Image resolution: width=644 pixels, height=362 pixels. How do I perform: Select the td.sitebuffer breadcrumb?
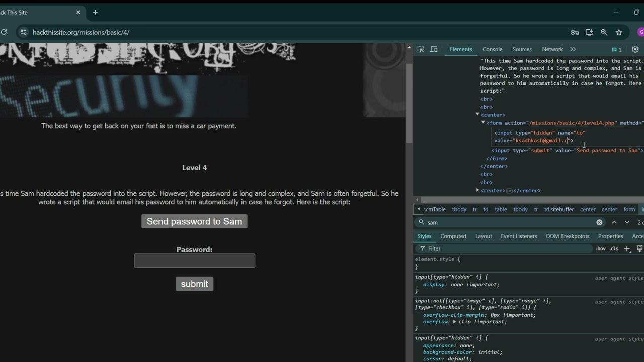click(x=559, y=209)
